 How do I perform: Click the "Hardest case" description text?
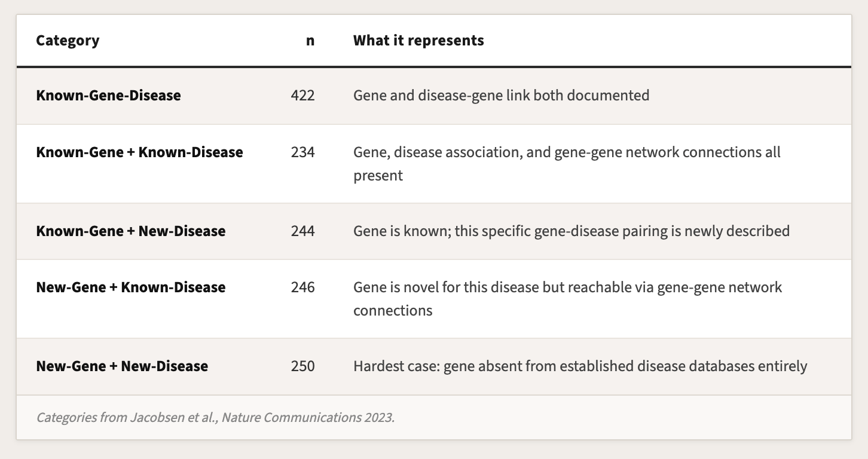click(580, 366)
